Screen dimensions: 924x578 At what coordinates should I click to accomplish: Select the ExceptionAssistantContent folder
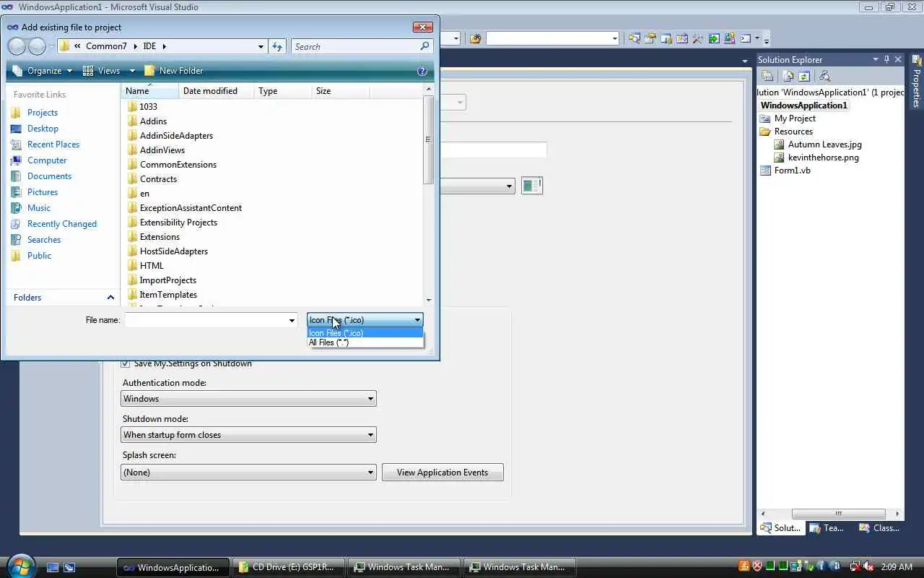[191, 208]
